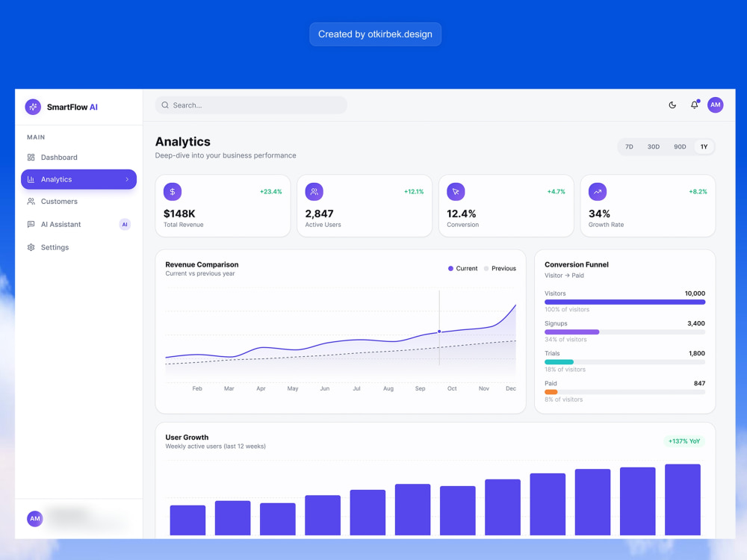Click the Settings gear icon
Viewport: 747px width, 560px height.
31,247
